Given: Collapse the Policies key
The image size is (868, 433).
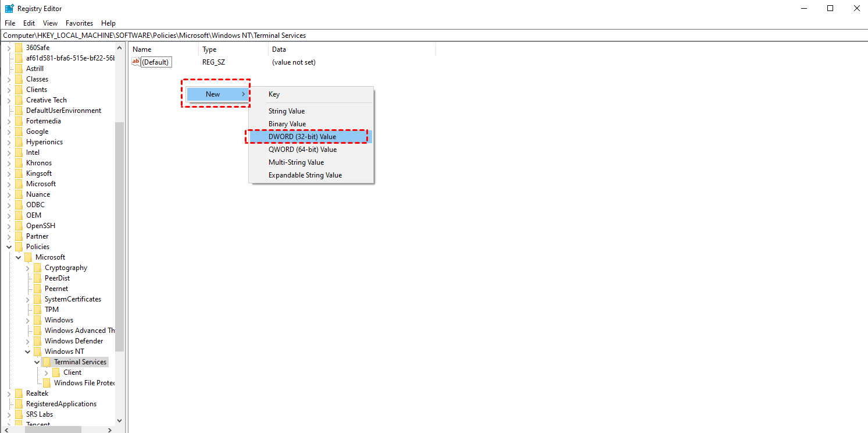Looking at the screenshot, I should (9, 247).
